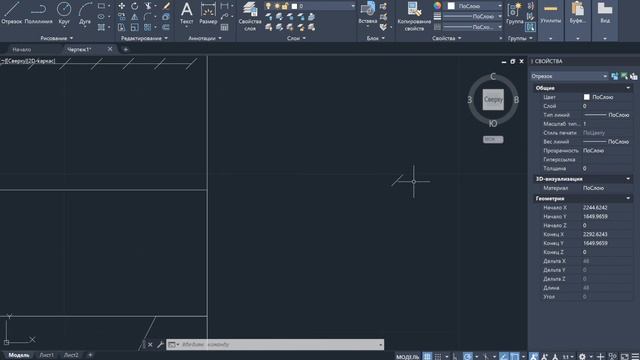Open the Утилиты panel

click(550, 20)
